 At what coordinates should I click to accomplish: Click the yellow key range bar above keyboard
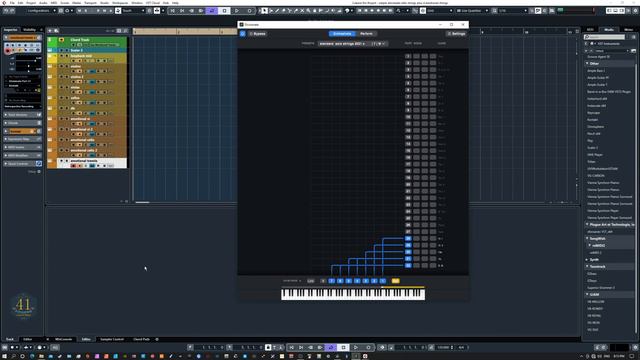[x=403, y=287]
